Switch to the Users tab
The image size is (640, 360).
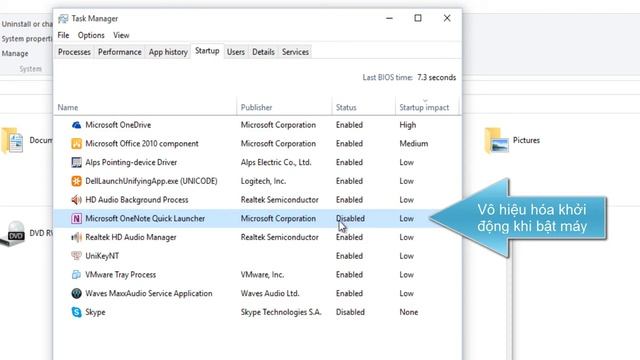[236, 52]
